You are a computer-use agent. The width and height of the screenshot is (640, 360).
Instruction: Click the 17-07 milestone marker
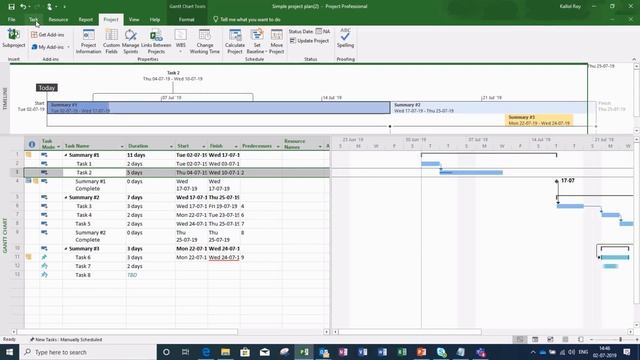tap(557, 181)
